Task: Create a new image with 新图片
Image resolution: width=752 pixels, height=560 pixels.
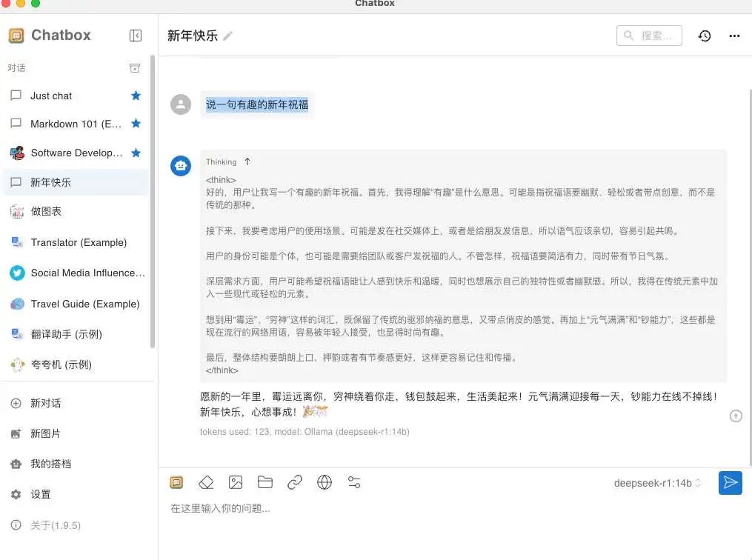Action: pos(77,433)
